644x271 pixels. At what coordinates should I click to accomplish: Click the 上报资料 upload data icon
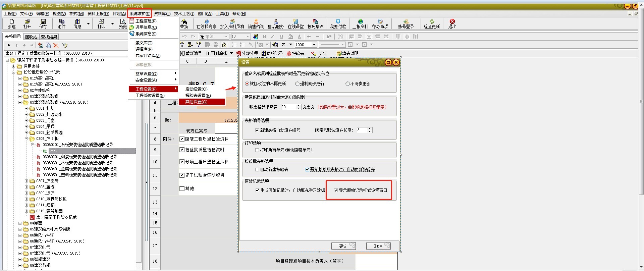tap(360, 24)
